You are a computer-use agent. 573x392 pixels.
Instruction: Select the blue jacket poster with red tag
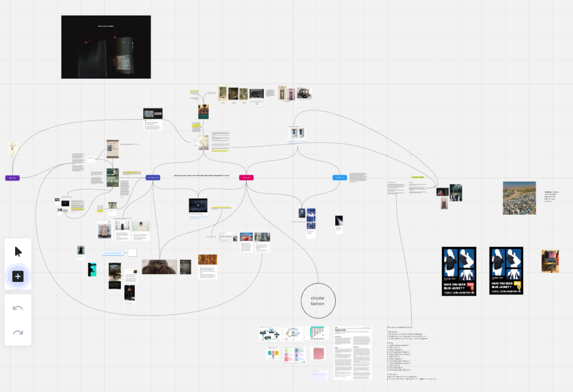[459, 271]
